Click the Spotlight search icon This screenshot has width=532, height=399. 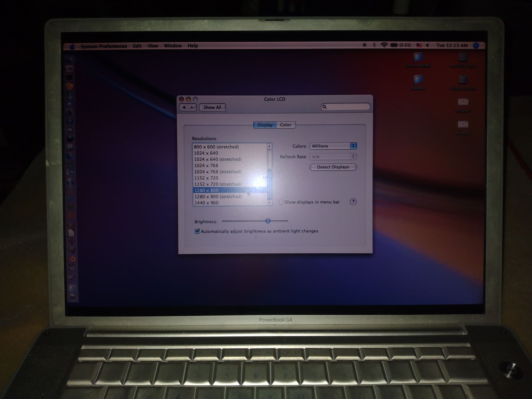(476, 45)
